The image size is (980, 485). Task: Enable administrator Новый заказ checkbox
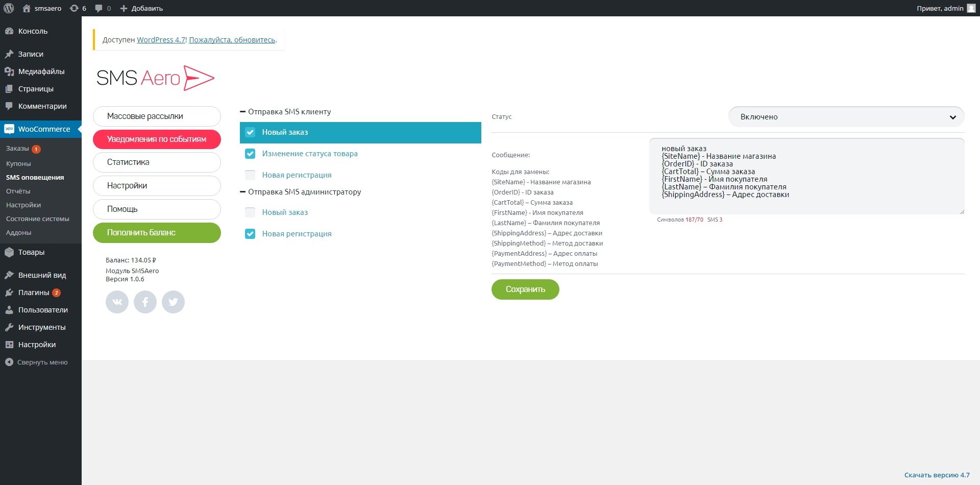pos(250,212)
